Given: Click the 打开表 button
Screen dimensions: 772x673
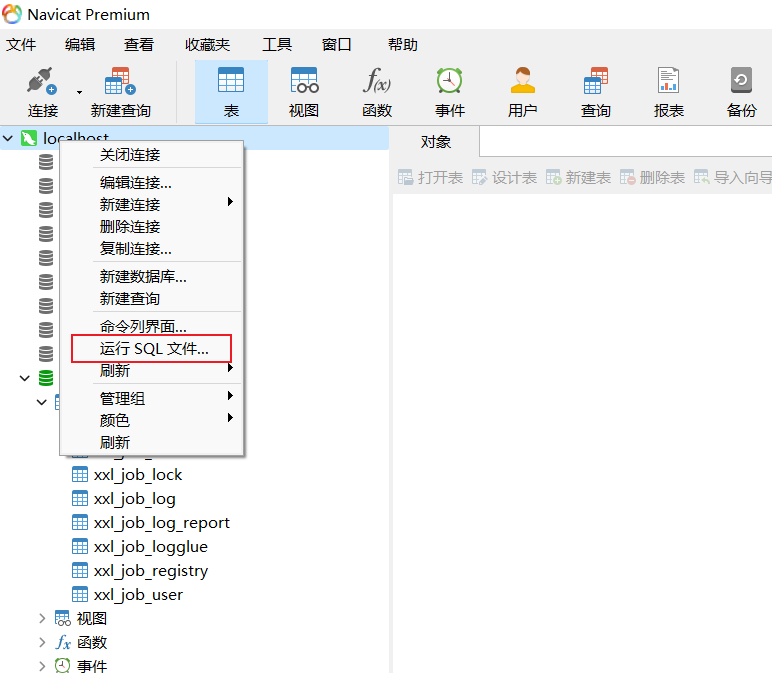Looking at the screenshot, I should click(430, 177).
